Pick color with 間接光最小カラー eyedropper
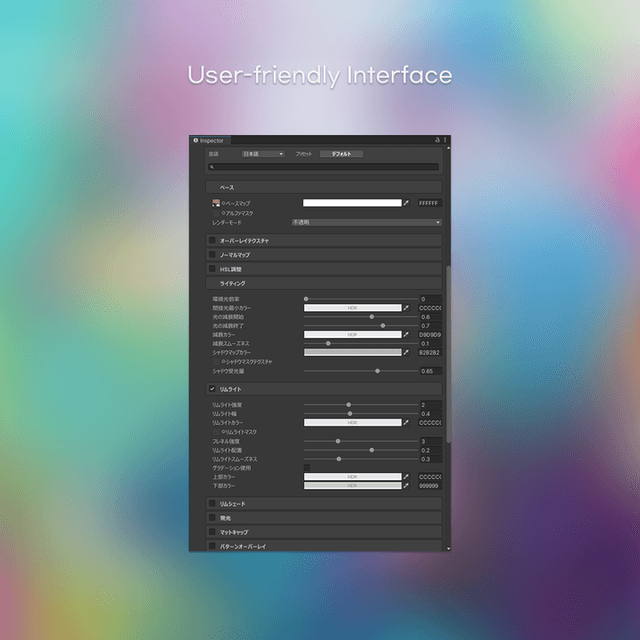The image size is (640, 640). click(407, 308)
